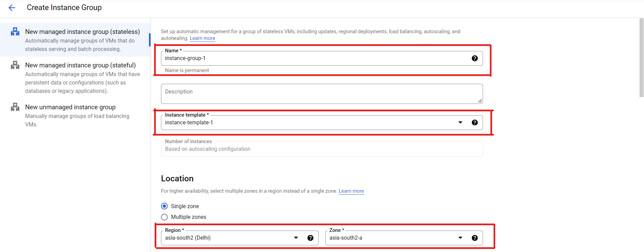The width and height of the screenshot is (644, 252).
Task: Open Learn more link after autohealing
Action: pos(203,38)
